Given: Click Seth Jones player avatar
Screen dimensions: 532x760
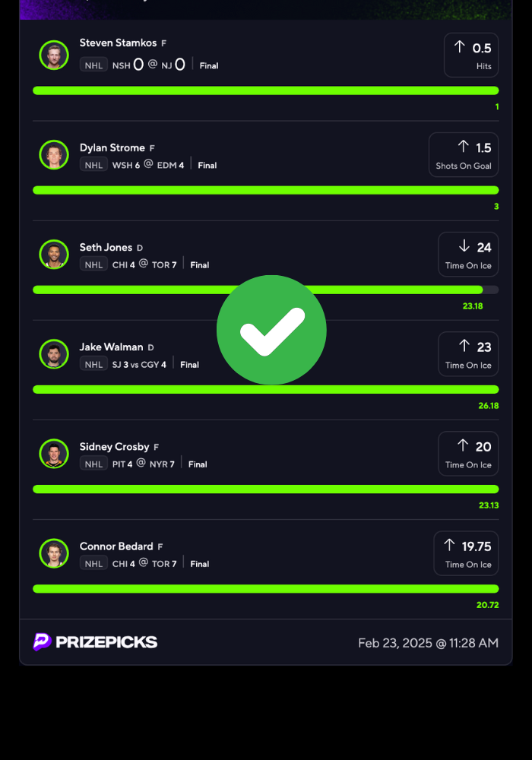Looking at the screenshot, I should (x=54, y=254).
